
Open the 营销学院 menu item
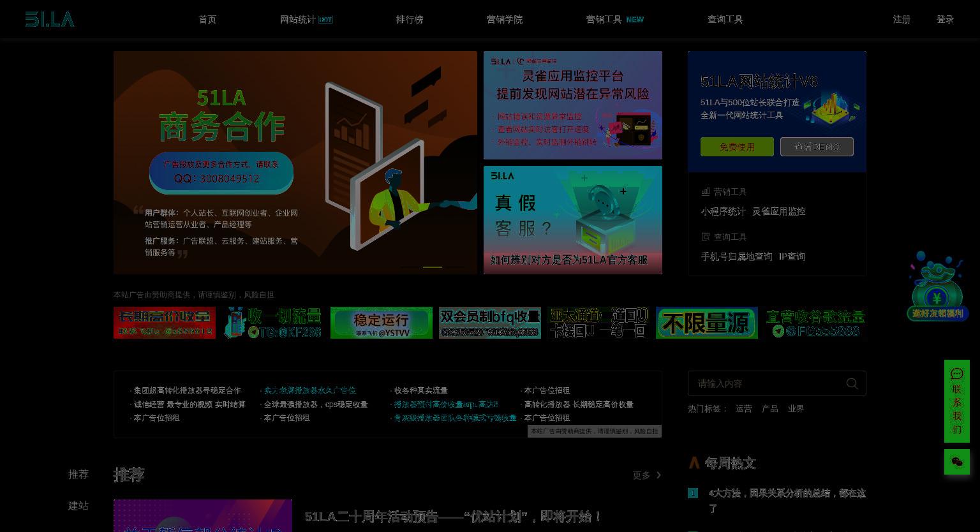pyautogui.click(x=505, y=20)
